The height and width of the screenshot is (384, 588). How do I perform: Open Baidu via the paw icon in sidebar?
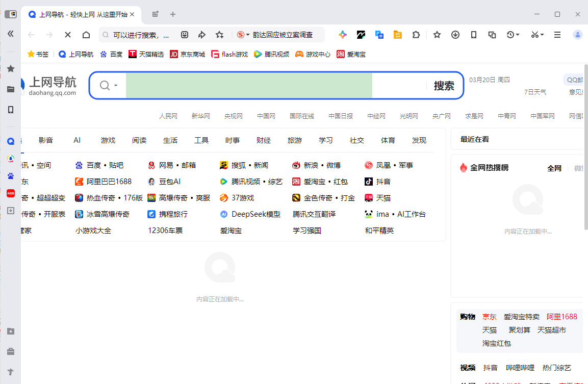(x=10, y=176)
